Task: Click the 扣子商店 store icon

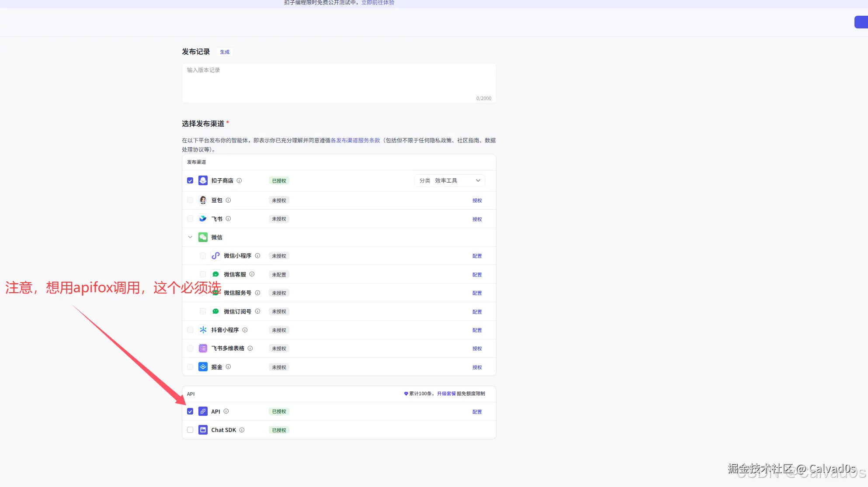Action: coord(203,180)
